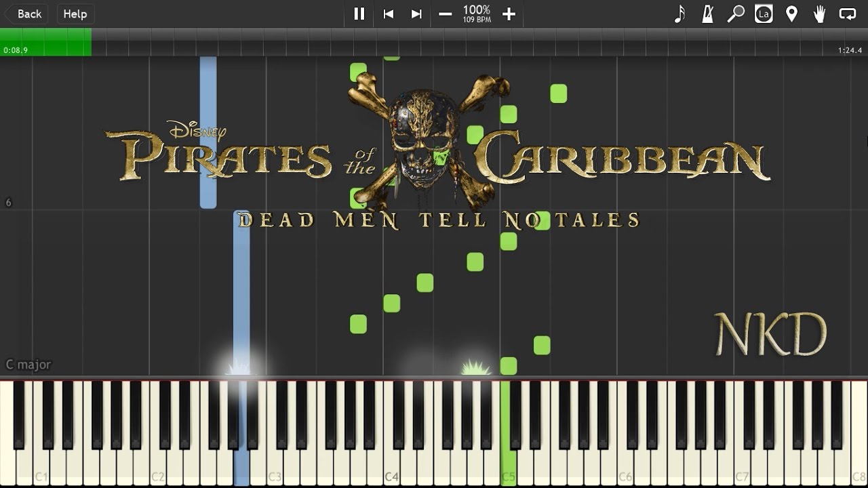This screenshot has height=488, width=868.
Task: Decrease playback speed with minus
Action: click(x=446, y=14)
